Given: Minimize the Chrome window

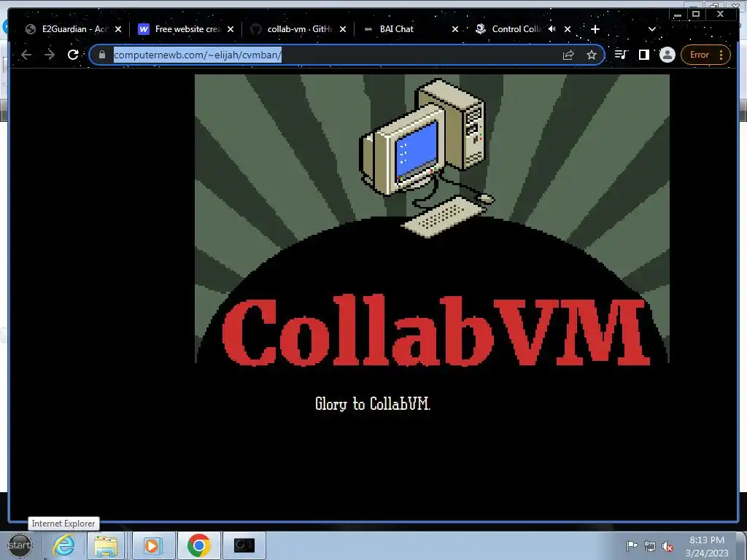Looking at the screenshot, I should tap(678, 15).
